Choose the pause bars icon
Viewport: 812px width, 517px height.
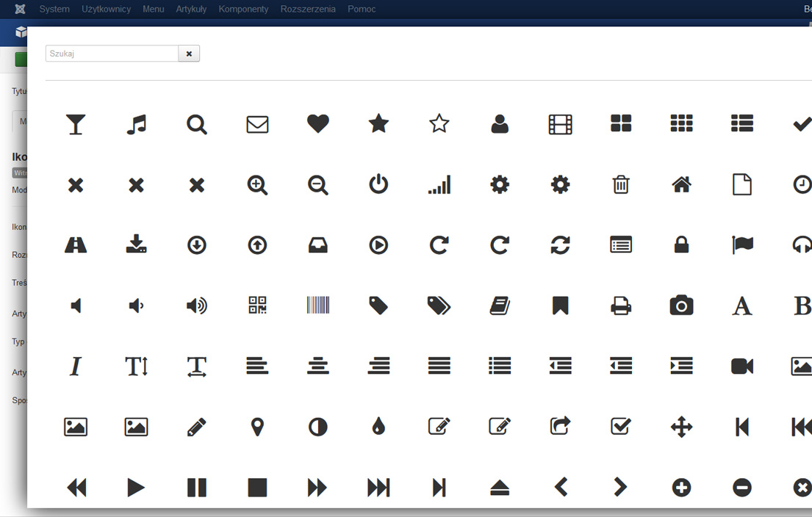(x=197, y=487)
